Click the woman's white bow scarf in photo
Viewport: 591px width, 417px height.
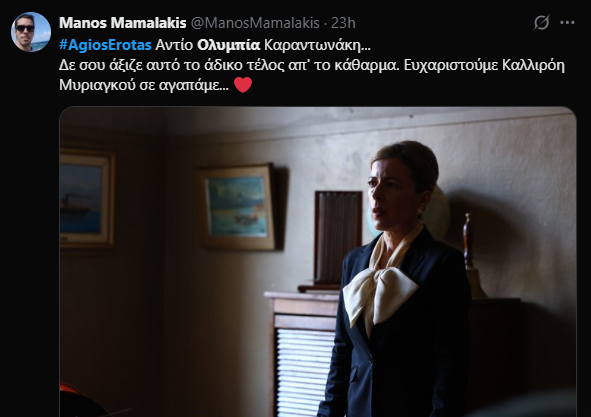point(381,290)
